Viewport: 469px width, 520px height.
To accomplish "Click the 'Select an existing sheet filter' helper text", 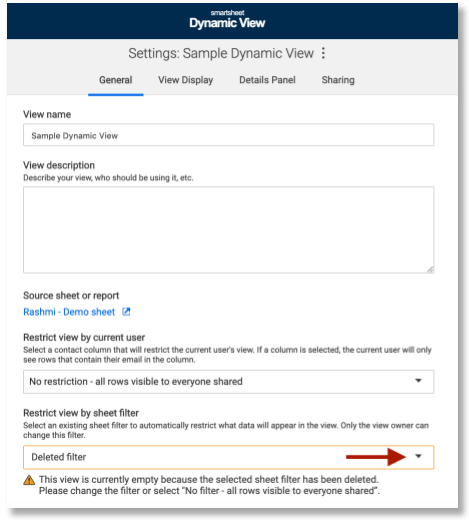I will [x=226, y=430].
